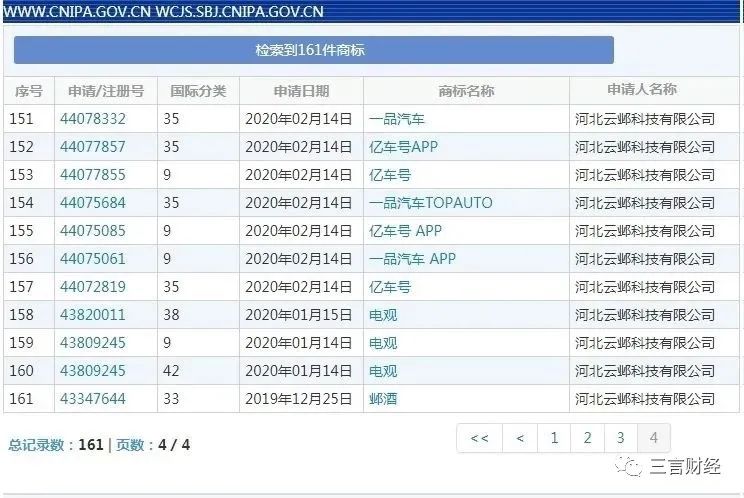Image resolution: width=744 pixels, height=498 pixels.
Task: Select applicant 河北云邺科技有限公司 in row 157
Action: [x=645, y=286]
